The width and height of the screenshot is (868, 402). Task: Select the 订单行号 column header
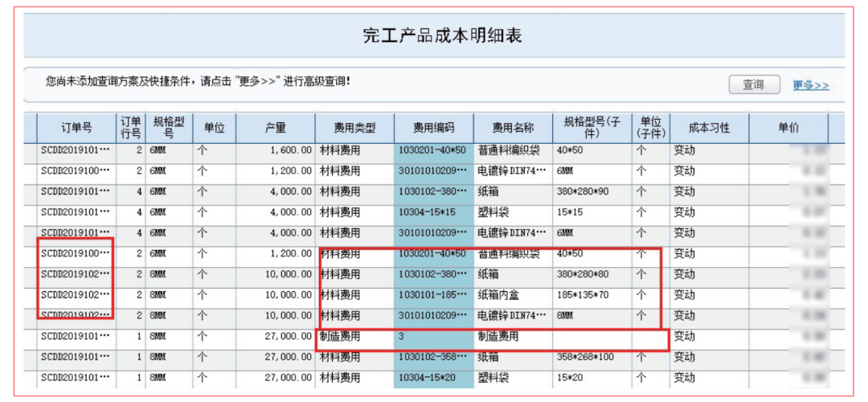pyautogui.click(x=131, y=128)
